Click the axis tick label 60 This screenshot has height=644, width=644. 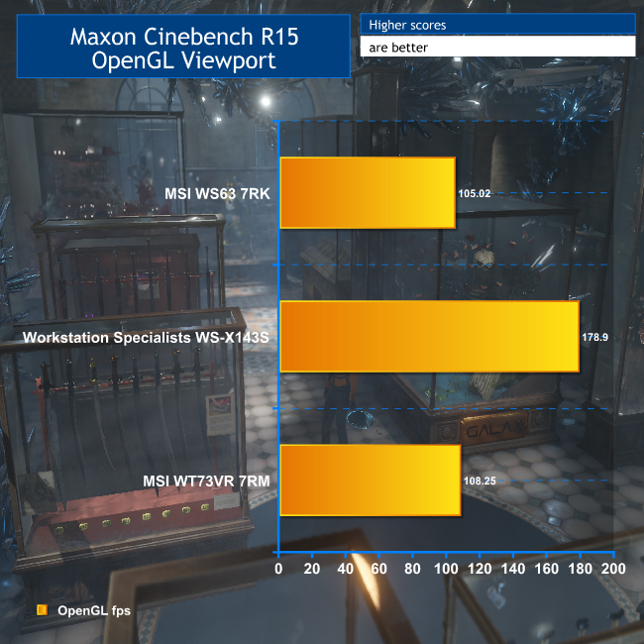click(378, 569)
